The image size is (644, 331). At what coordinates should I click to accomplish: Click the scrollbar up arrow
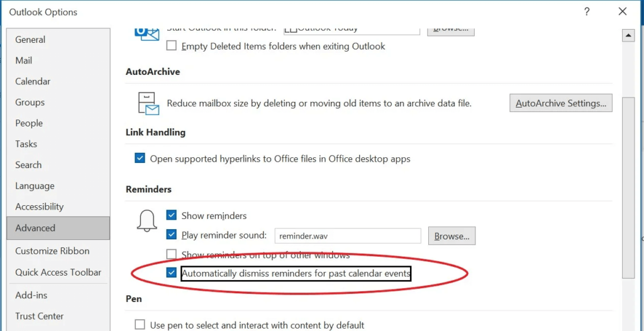pyautogui.click(x=628, y=36)
